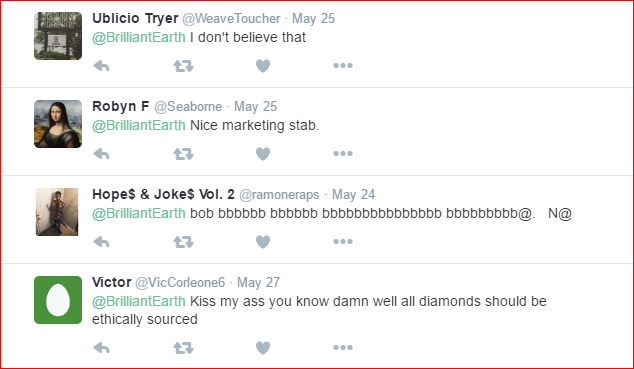634x369 pixels.
Task: Open more options on the Hope$ & Joke$ tweet
Action: tap(343, 242)
